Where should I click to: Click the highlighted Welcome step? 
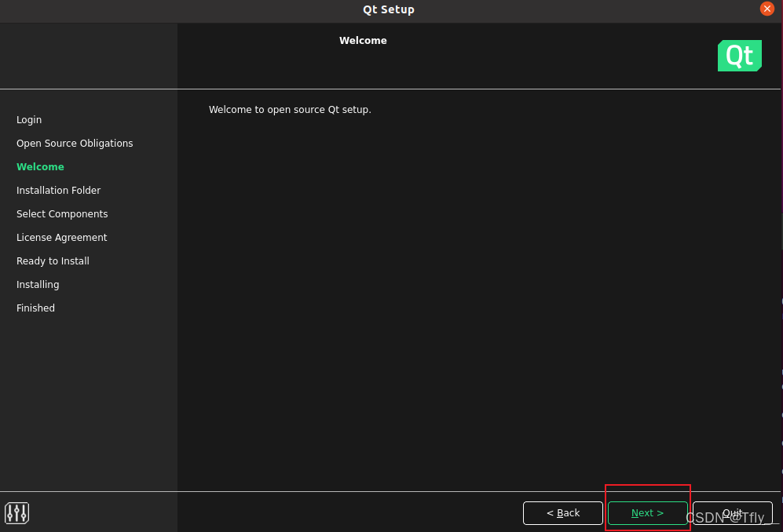pos(41,166)
